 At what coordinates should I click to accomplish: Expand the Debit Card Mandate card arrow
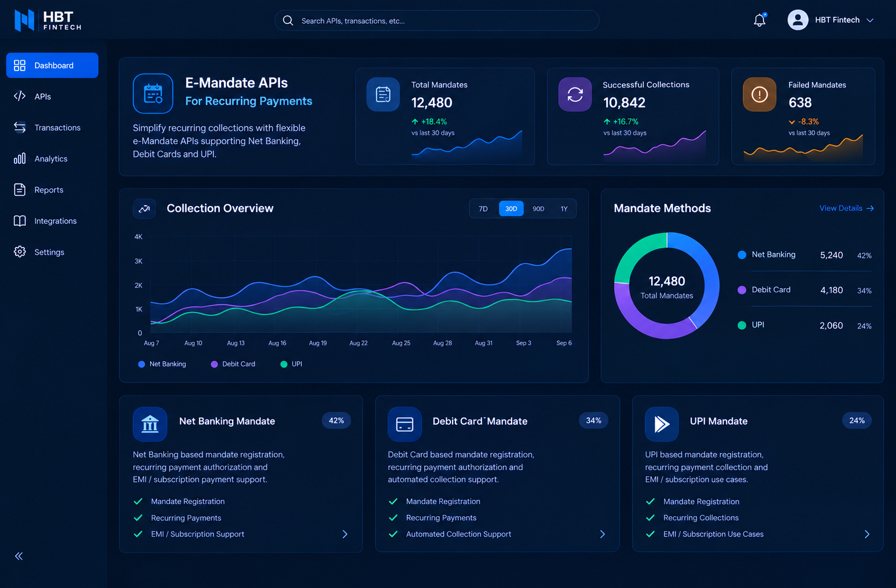tap(603, 534)
